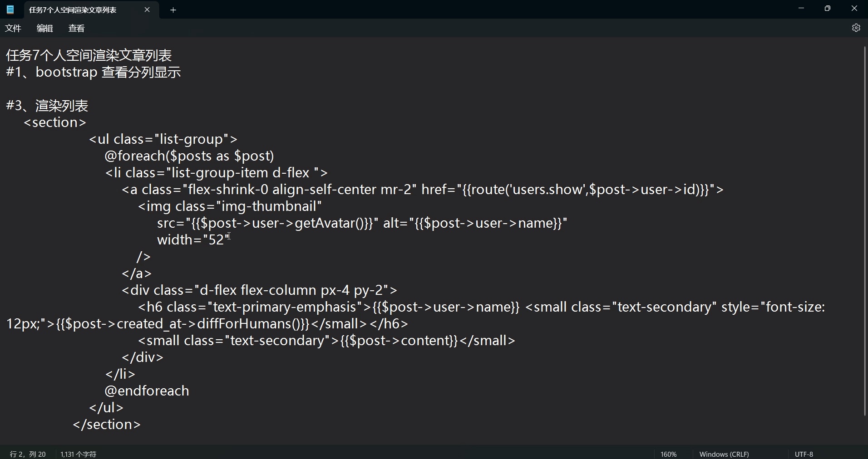Open Notepad settings with the gear icon
The image size is (868, 459).
point(856,28)
